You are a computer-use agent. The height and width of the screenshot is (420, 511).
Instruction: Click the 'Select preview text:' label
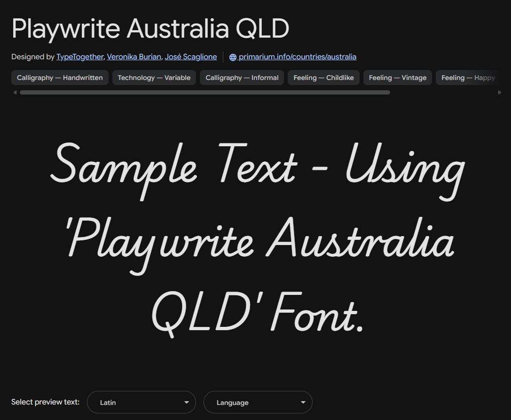point(45,402)
